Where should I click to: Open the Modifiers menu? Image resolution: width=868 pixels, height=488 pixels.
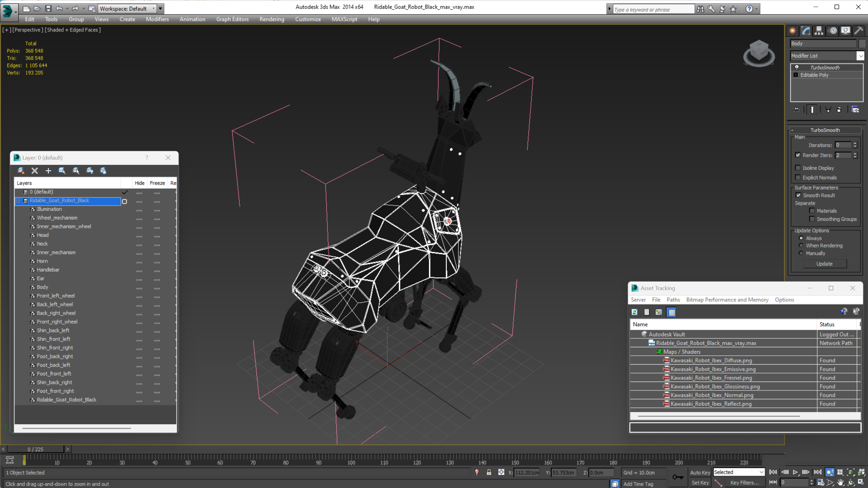[157, 19]
